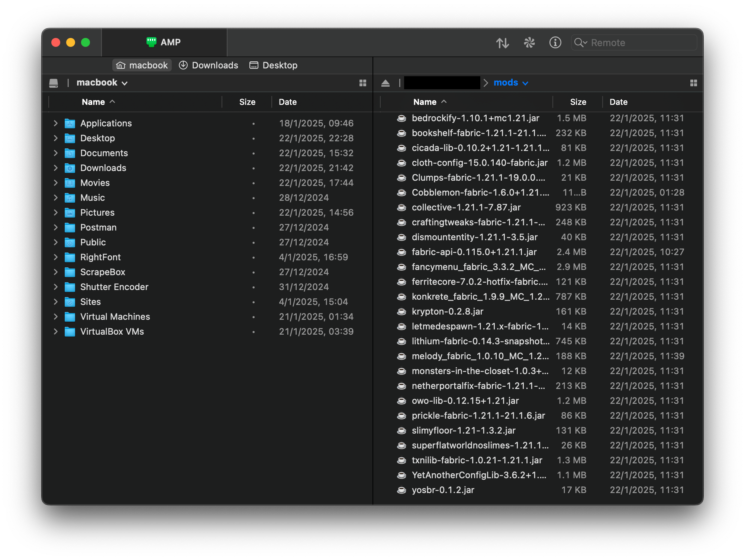Expand the Movies folder

click(56, 183)
